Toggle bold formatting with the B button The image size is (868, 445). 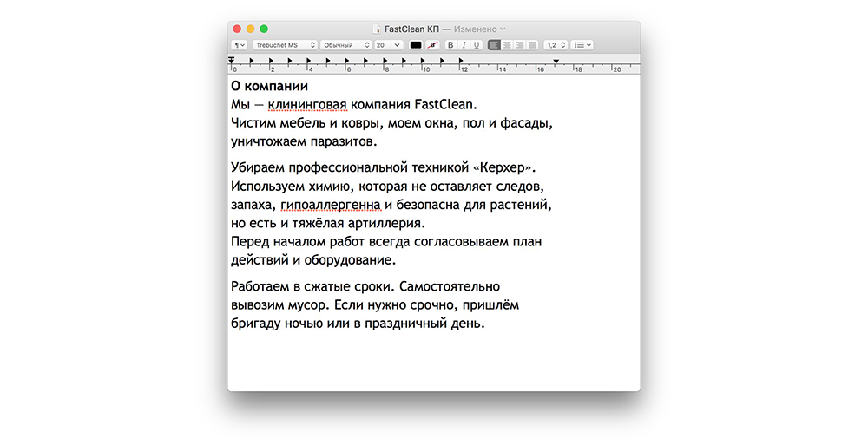tap(450, 45)
